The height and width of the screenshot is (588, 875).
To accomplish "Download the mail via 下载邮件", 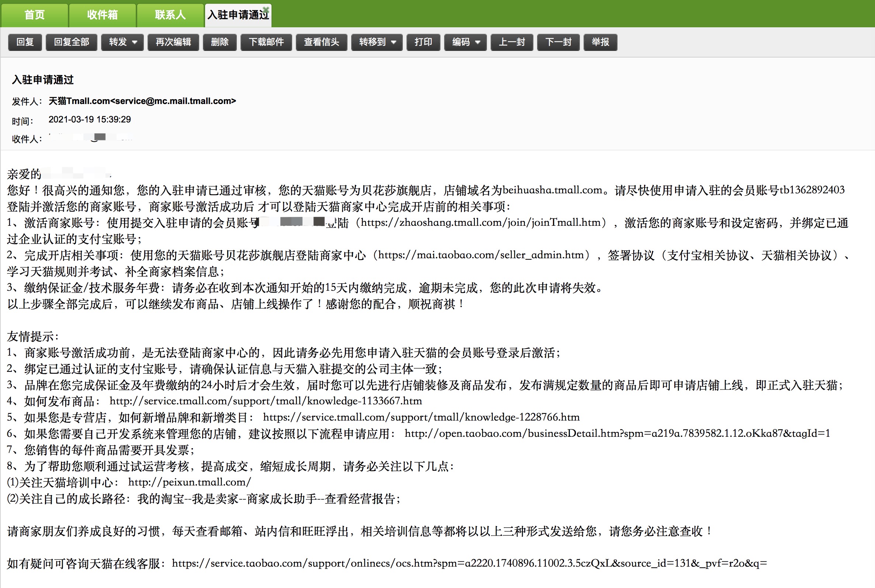I will (266, 42).
